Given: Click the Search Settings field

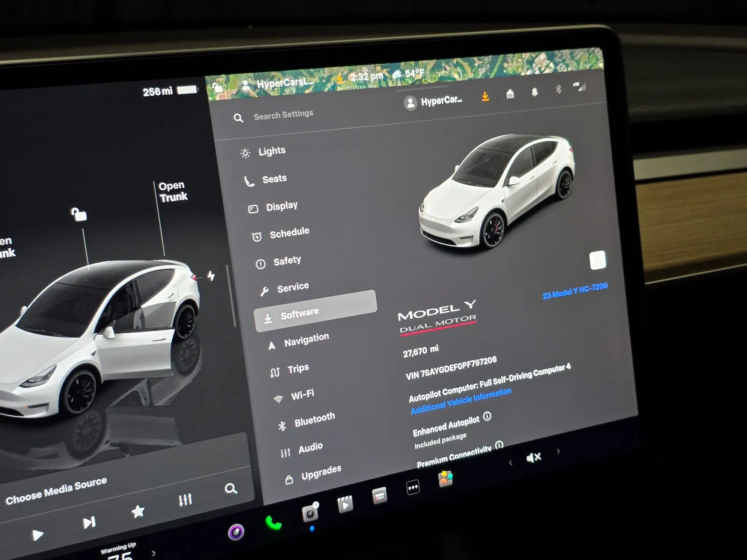Looking at the screenshot, I should coord(282,114).
